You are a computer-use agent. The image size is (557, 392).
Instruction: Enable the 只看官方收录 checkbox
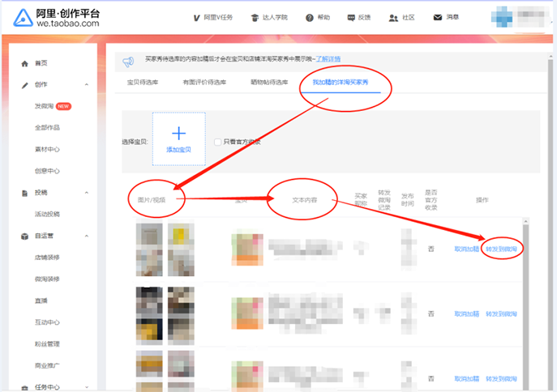(217, 142)
